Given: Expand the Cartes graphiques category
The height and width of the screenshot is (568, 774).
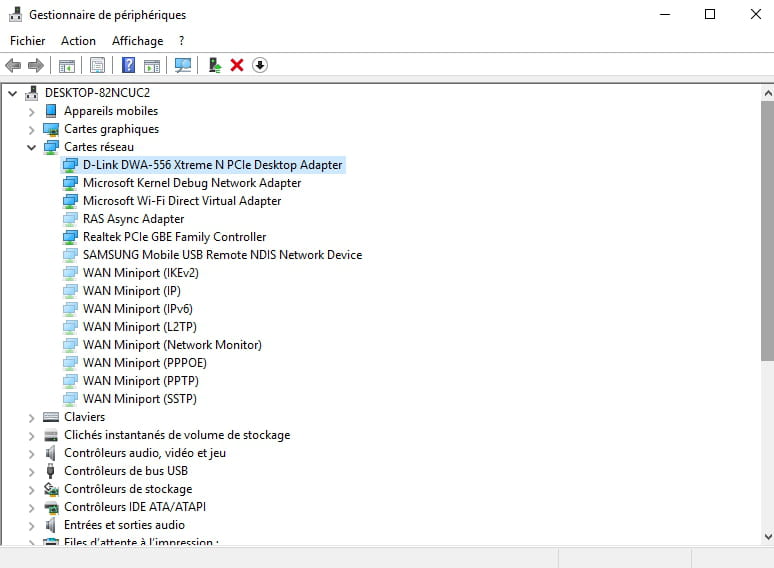Looking at the screenshot, I should 32,130.
